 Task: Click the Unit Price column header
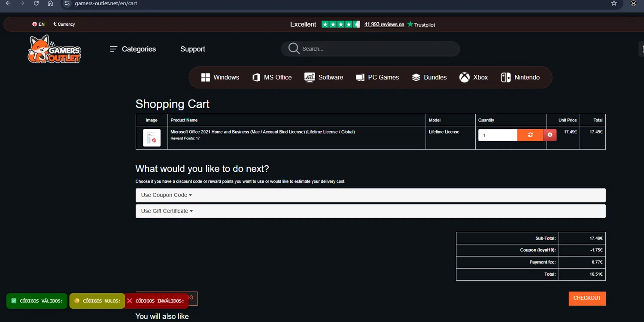pos(568,120)
